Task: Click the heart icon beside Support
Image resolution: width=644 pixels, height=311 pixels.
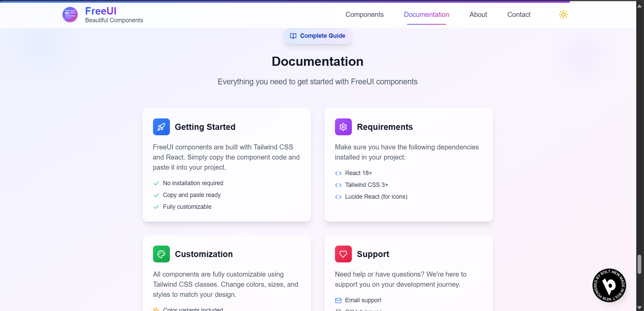Action: point(343,254)
